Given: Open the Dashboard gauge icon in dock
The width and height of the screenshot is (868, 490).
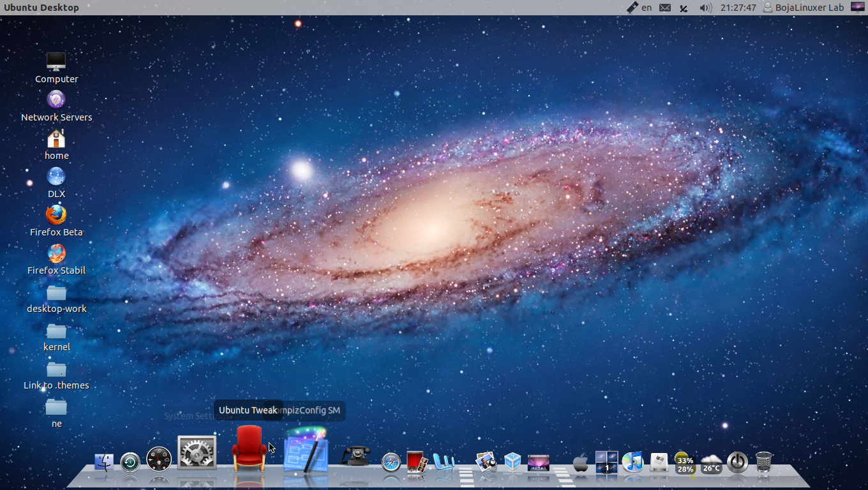Looking at the screenshot, I should tap(159, 459).
